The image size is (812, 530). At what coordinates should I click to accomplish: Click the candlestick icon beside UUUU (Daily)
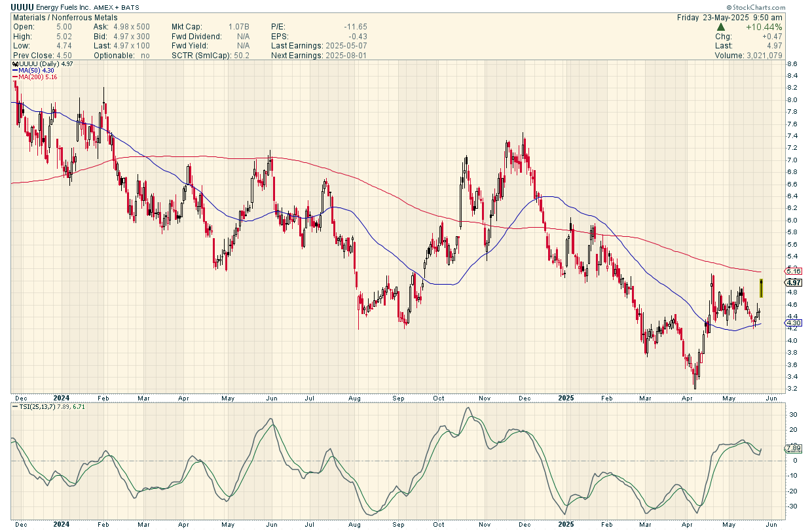tap(15, 63)
